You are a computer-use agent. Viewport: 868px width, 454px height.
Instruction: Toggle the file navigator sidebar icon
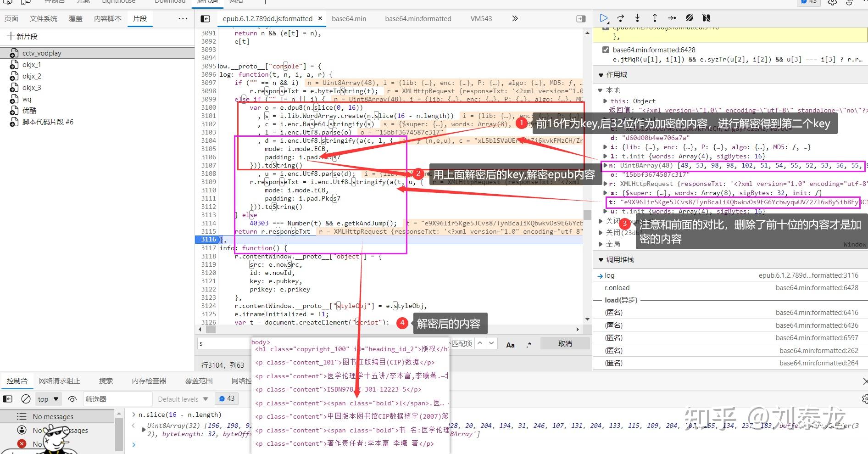coord(206,19)
